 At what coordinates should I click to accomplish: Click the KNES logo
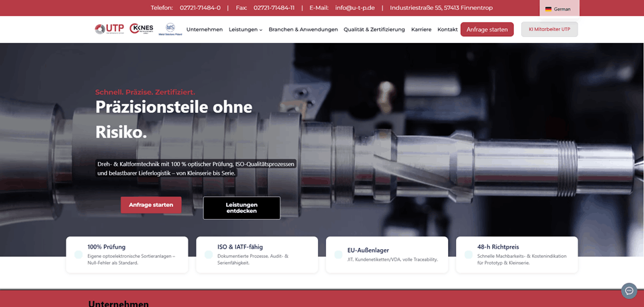[142, 29]
